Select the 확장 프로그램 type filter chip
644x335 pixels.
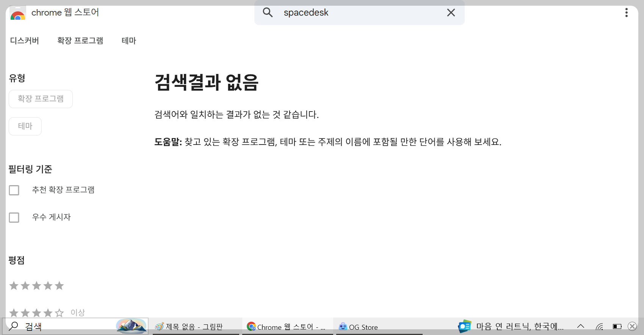coord(41,99)
